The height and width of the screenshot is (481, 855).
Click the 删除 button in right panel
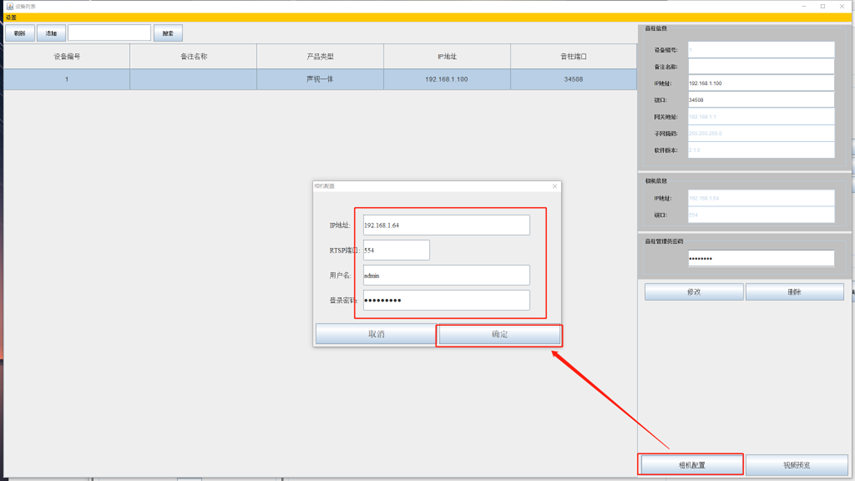pyautogui.click(x=795, y=292)
